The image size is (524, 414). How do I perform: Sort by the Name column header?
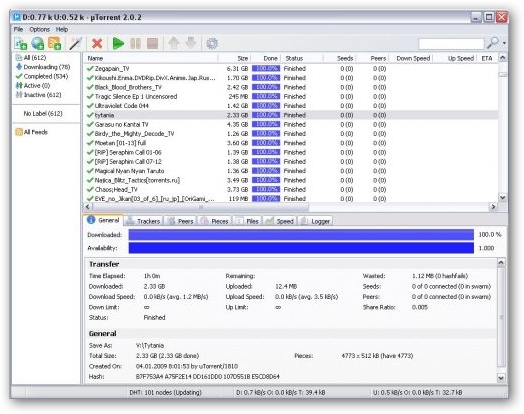tap(150, 58)
